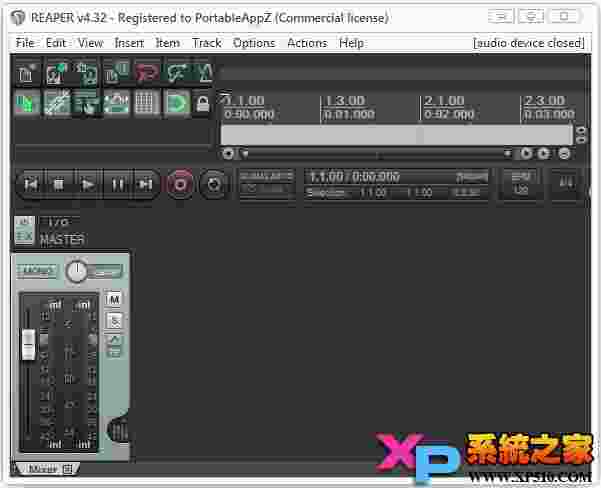This screenshot has height=488, width=601.
Task: Click the master mixer pan knob
Action: pos(76,271)
